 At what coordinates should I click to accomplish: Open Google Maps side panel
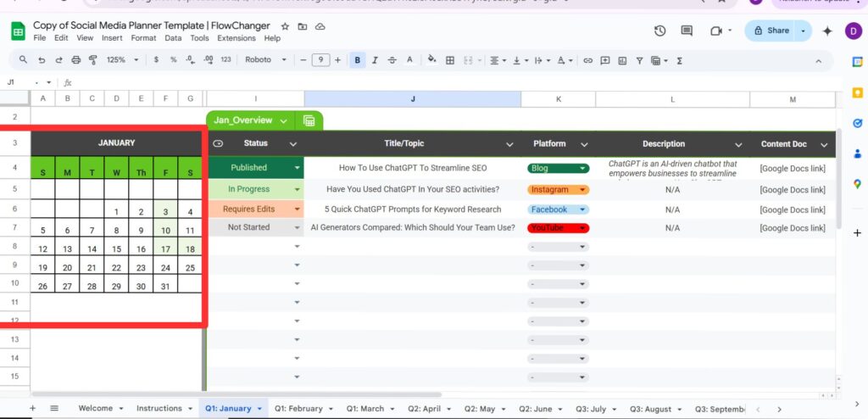point(858,184)
